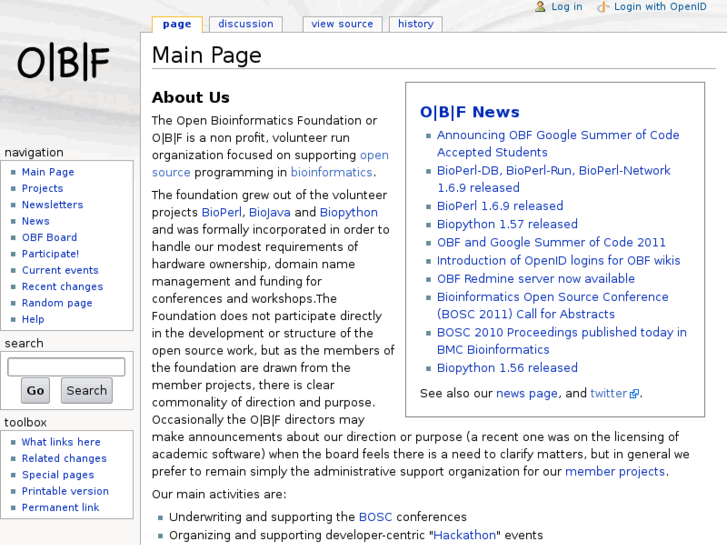Image resolution: width=727 pixels, height=545 pixels.
Task: Switch to the page tab
Action: click(x=177, y=24)
